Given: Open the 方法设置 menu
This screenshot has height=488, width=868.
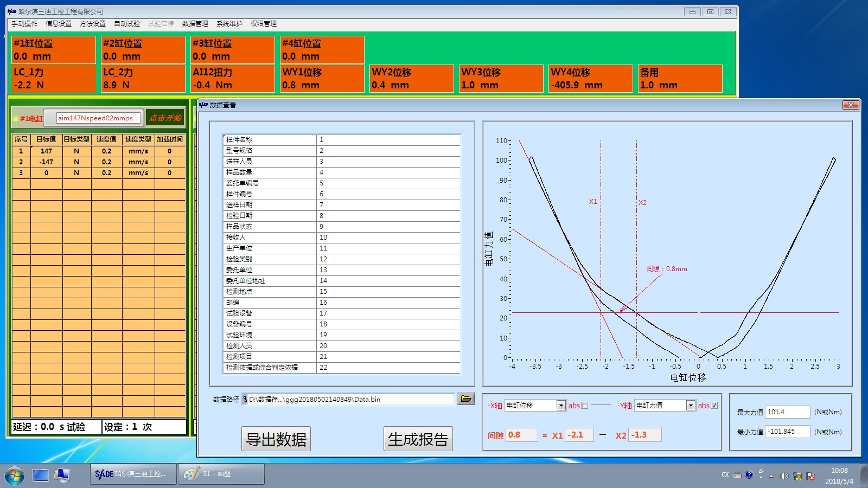Looking at the screenshot, I should 92,24.
